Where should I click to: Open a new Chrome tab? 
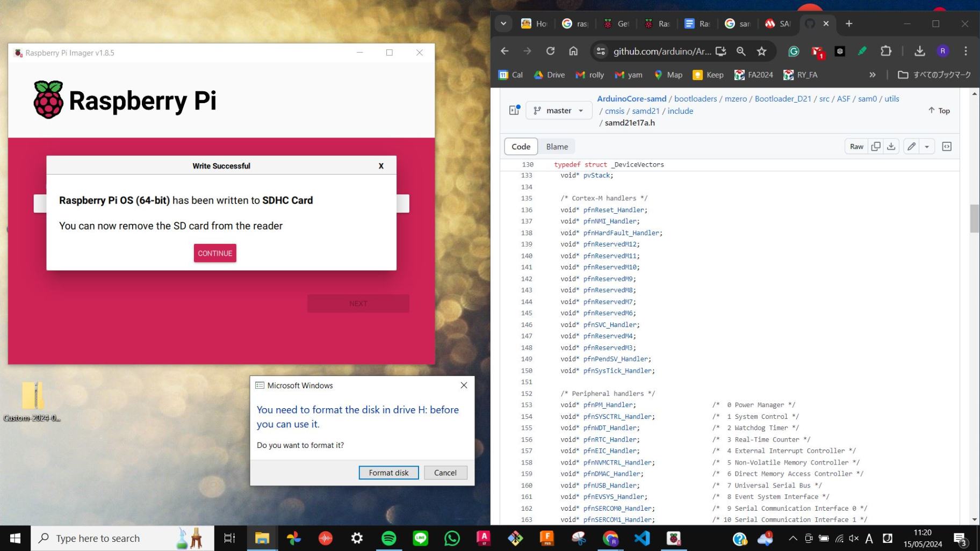tap(849, 24)
